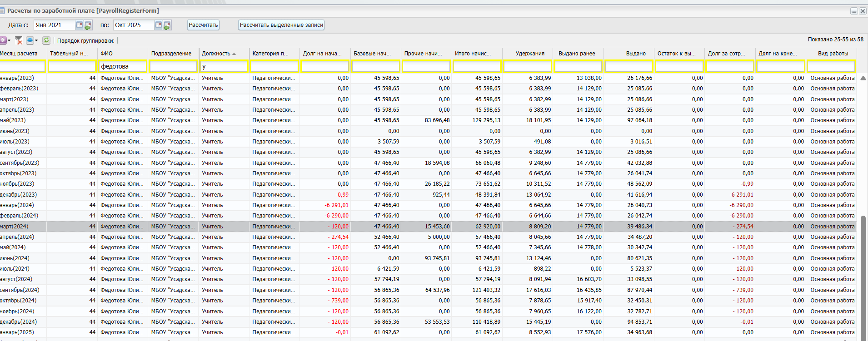868x341 pixels.
Task: Refresh the table with green arrows icon
Action: [46, 40]
